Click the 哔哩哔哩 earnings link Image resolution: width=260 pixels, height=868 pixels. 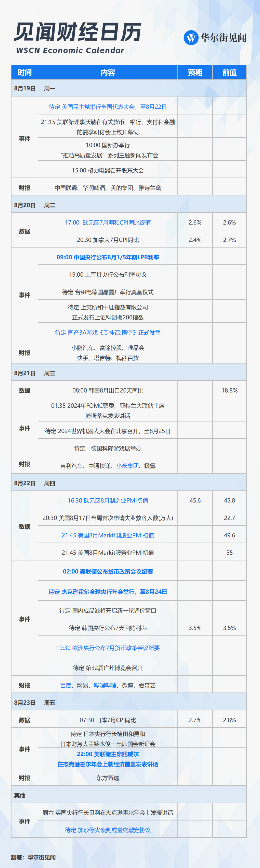[105, 685]
